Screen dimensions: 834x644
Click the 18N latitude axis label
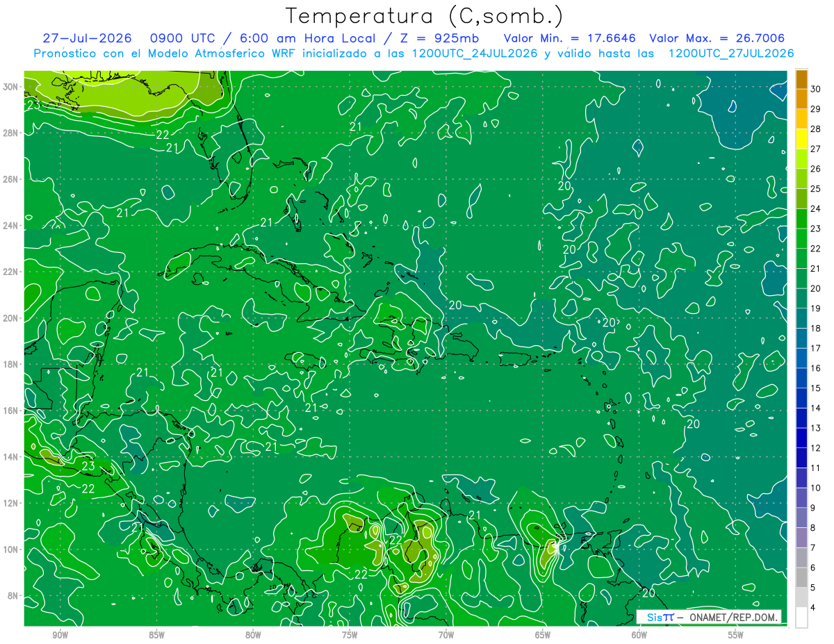pos(11,364)
